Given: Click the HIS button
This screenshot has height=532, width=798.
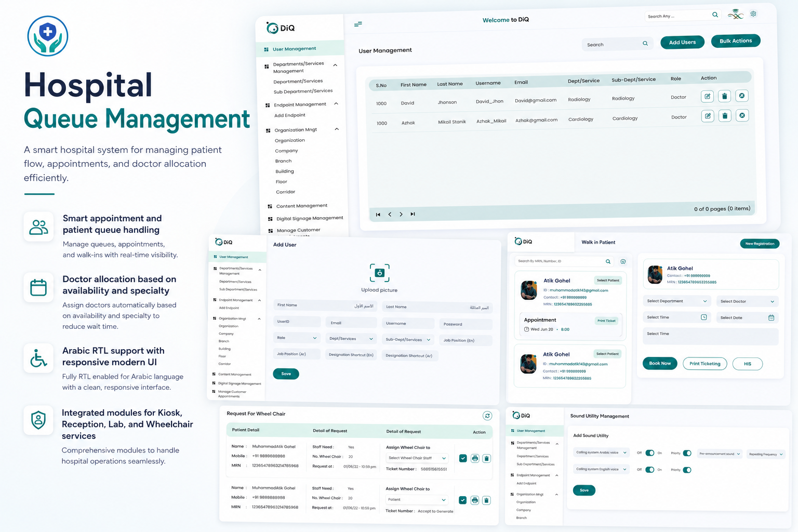Looking at the screenshot, I should tap(748, 364).
